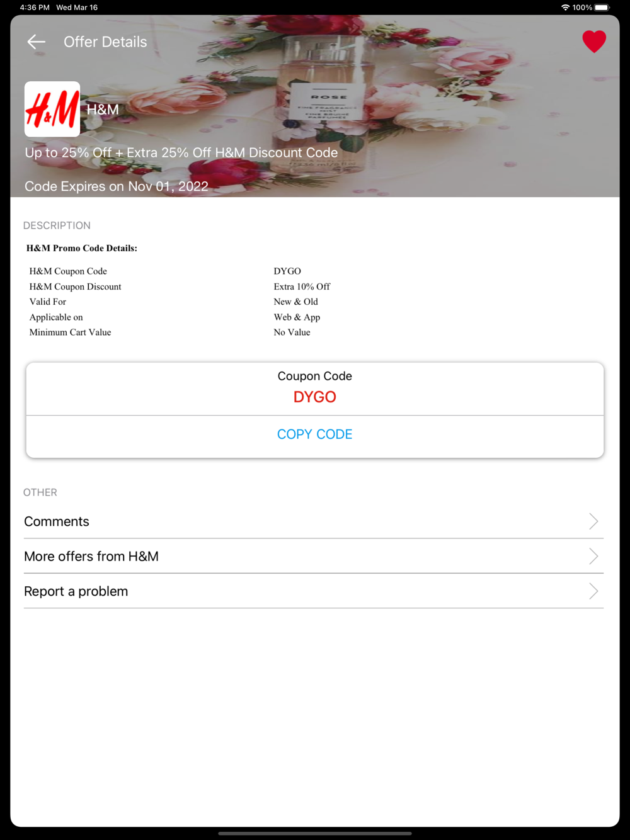Tap the Wi-Fi status icon
630x840 pixels.
tap(565, 8)
